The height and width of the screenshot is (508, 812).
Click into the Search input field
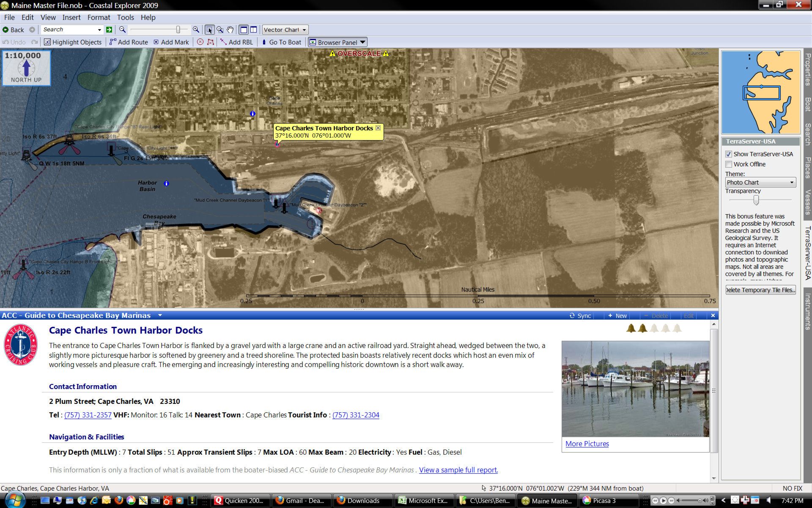pos(69,30)
